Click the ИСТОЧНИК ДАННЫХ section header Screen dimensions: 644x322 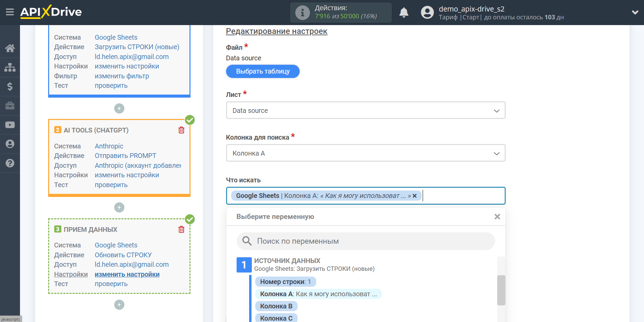[287, 261]
